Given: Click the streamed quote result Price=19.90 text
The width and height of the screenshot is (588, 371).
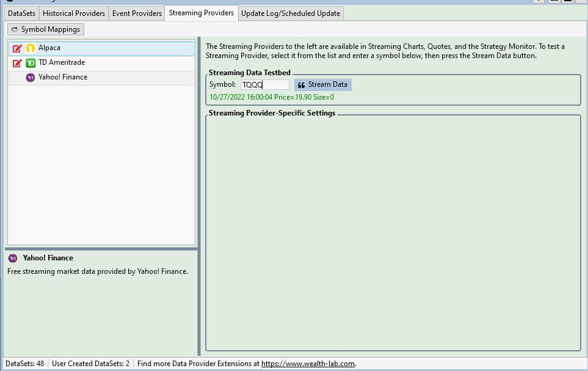Looking at the screenshot, I should [x=272, y=97].
